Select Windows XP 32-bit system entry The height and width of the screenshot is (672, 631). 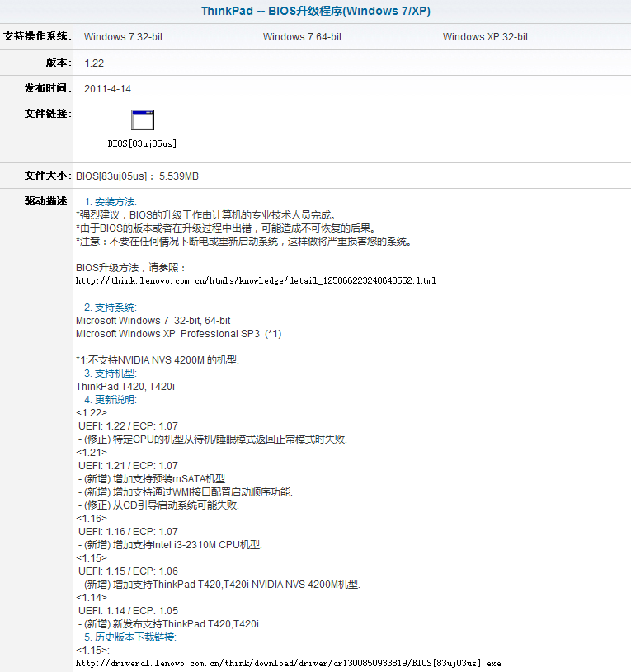pyautogui.click(x=485, y=37)
